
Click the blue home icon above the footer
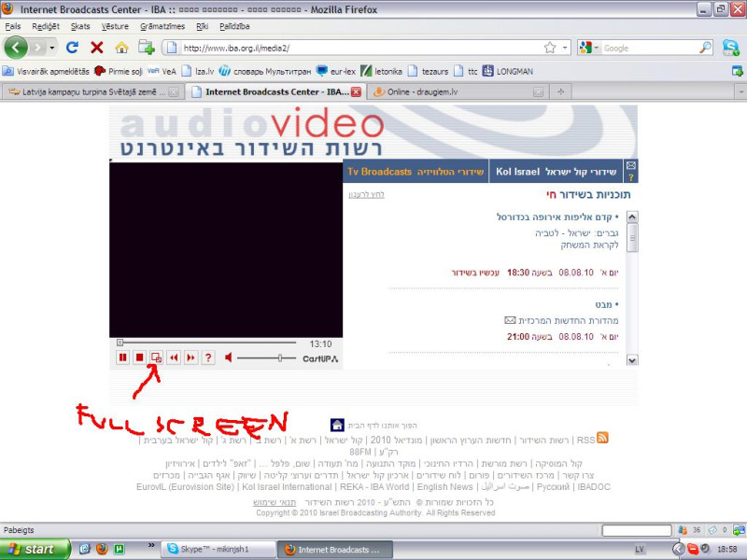[337, 425]
